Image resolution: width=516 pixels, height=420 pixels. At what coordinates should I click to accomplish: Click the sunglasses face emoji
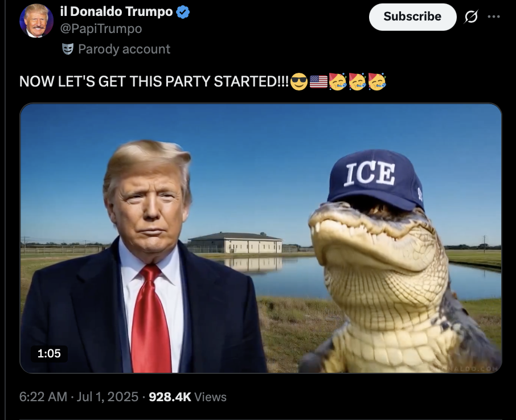pyautogui.click(x=299, y=81)
